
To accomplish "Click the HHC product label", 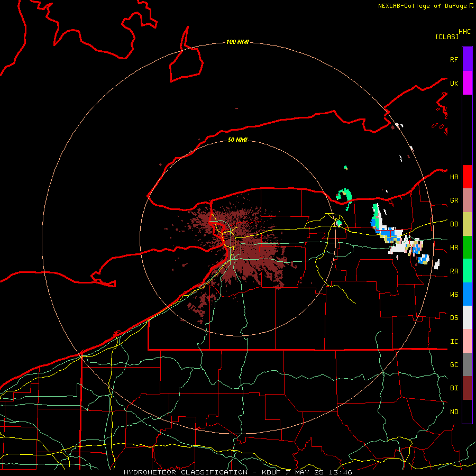I will pos(464,32).
